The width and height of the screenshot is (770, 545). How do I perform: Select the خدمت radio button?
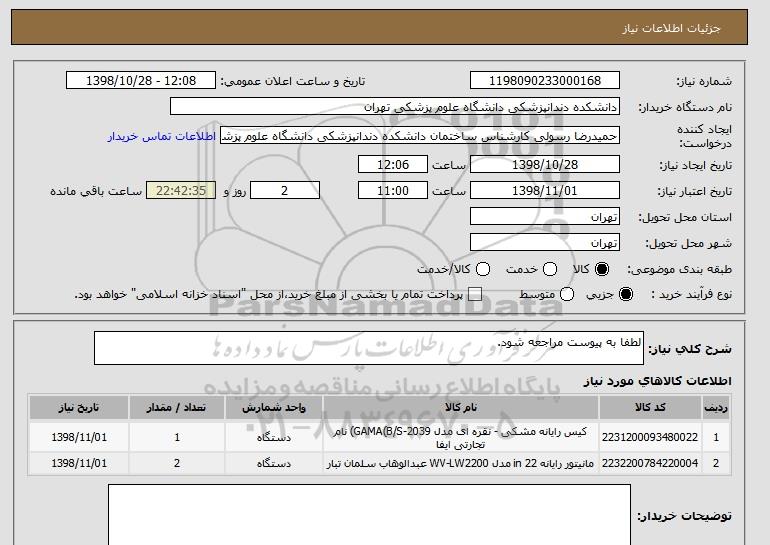(x=550, y=269)
